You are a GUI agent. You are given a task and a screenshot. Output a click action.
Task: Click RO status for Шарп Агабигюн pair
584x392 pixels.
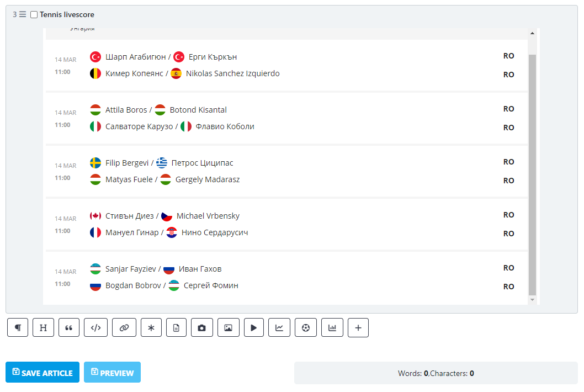(x=509, y=56)
